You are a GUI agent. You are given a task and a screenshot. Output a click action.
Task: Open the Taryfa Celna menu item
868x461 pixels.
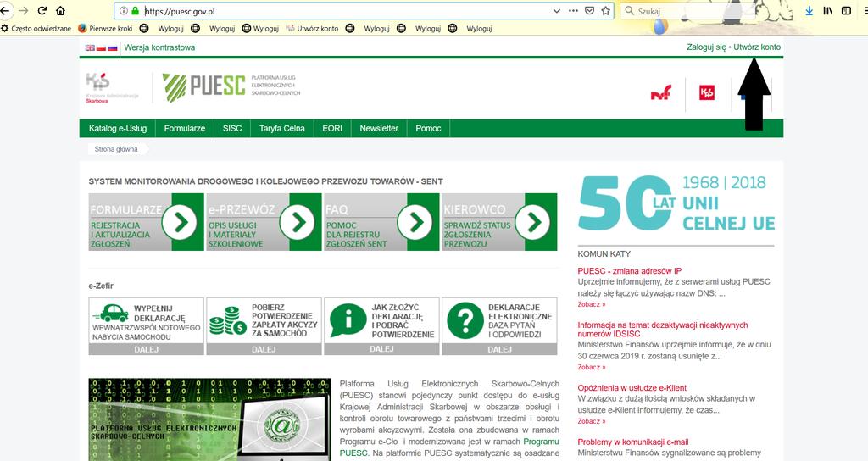(282, 129)
